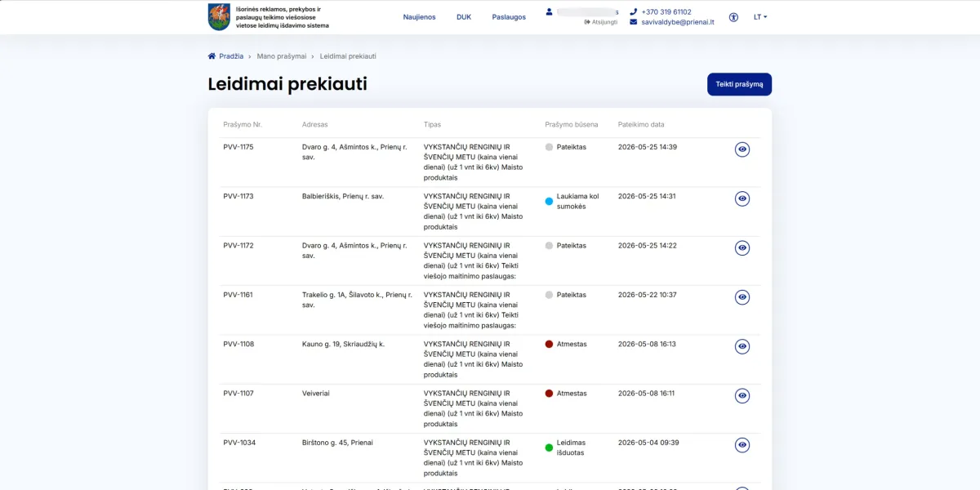The height and width of the screenshot is (490, 980).
Task: Click the user profile icon in header
Action: [x=550, y=12]
